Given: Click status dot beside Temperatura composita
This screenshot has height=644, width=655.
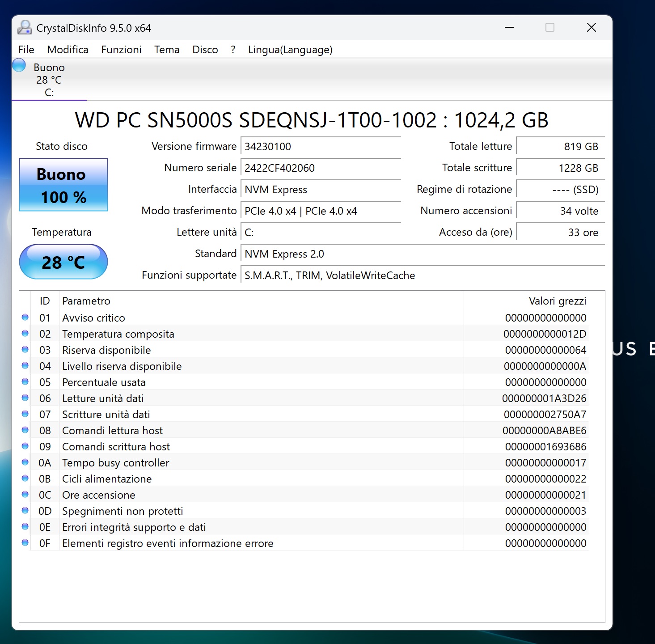Looking at the screenshot, I should pyautogui.click(x=25, y=334).
